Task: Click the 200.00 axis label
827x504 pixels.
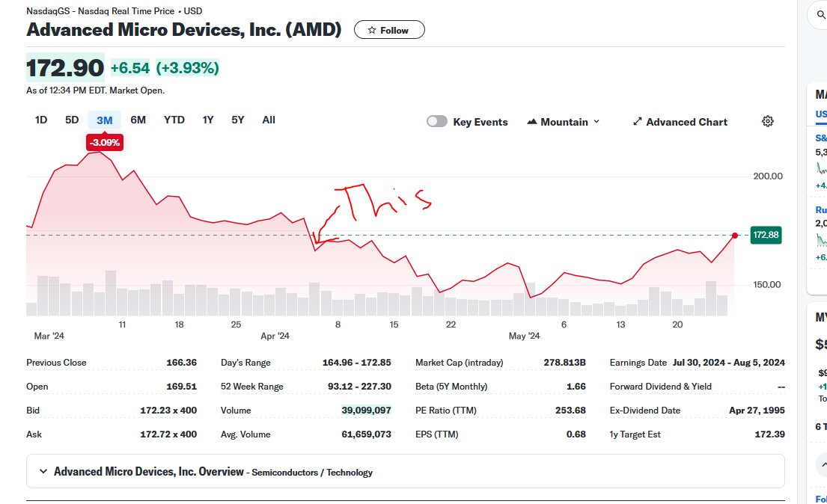Action: (767, 176)
